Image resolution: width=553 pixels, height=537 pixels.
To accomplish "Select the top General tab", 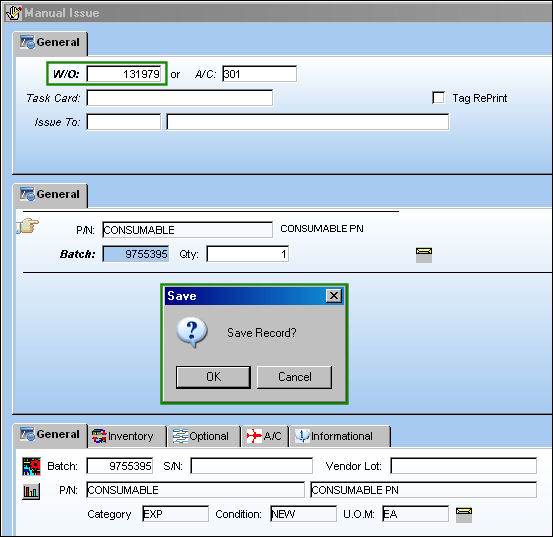I will 51,43.
